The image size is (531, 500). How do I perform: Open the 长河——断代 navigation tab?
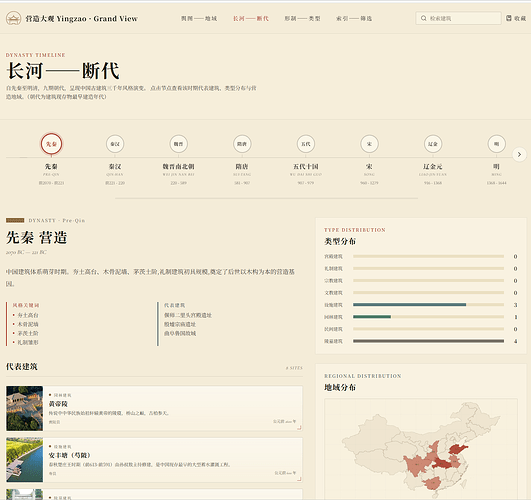click(x=251, y=18)
